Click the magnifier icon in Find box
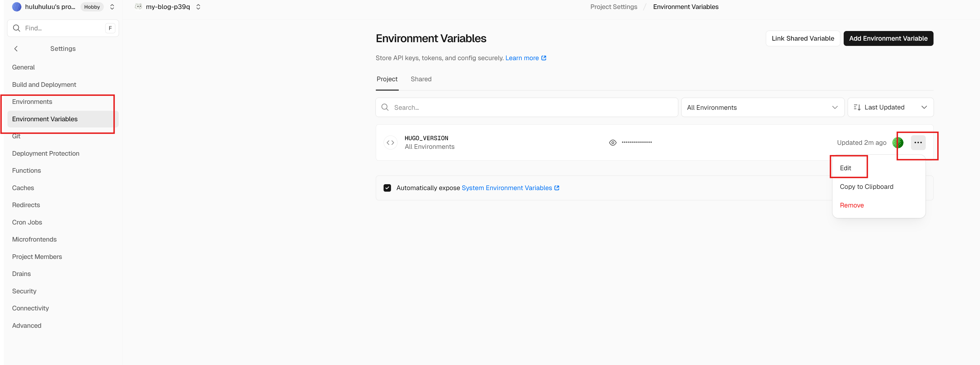 pyautogui.click(x=17, y=28)
